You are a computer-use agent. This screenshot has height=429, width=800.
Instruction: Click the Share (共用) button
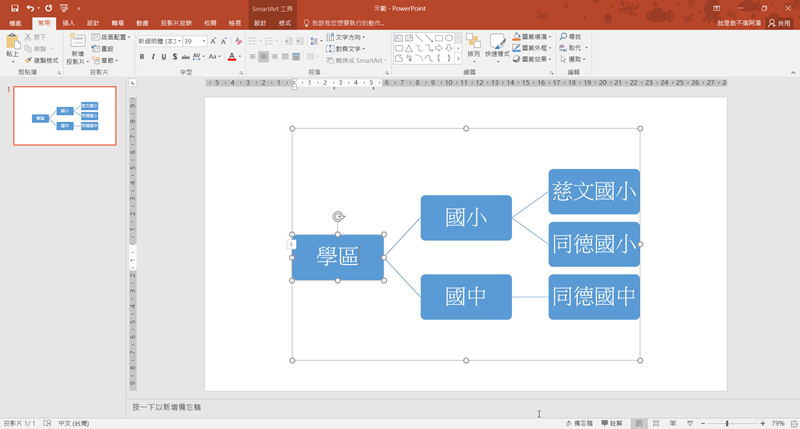[778, 22]
